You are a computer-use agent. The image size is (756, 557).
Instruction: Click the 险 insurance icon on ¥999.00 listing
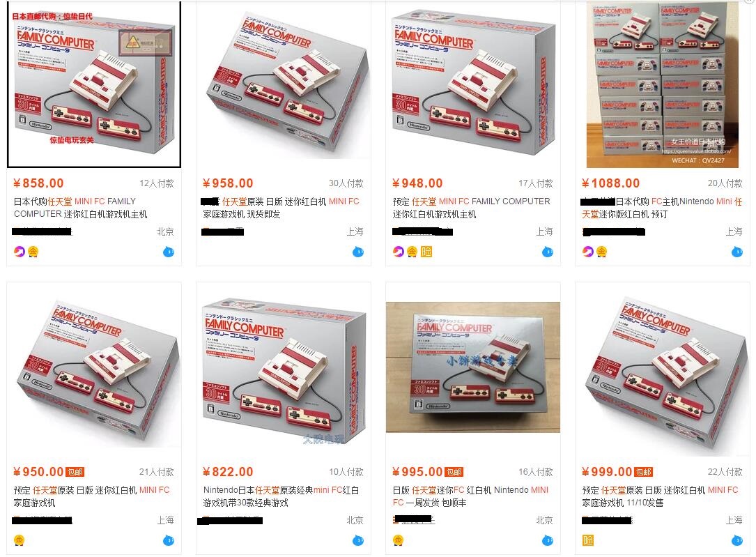(x=588, y=540)
